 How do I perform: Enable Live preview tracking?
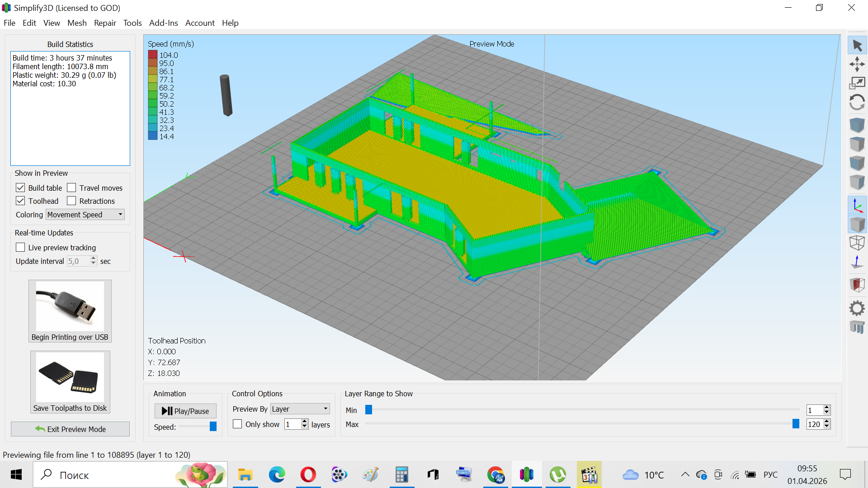coord(20,247)
